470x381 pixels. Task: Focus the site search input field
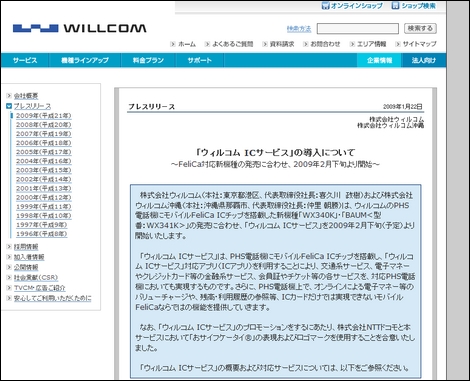click(x=358, y=28)
